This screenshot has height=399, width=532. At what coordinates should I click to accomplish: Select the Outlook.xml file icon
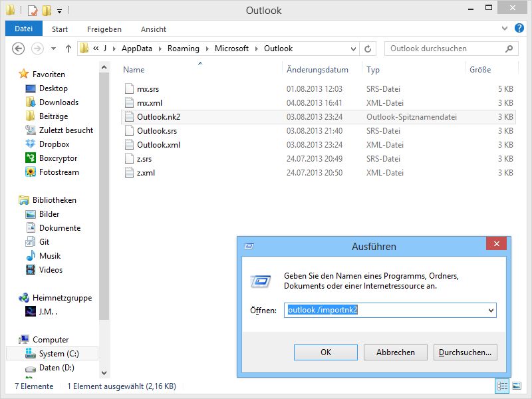pyautogui.click(x=129, y=144)
